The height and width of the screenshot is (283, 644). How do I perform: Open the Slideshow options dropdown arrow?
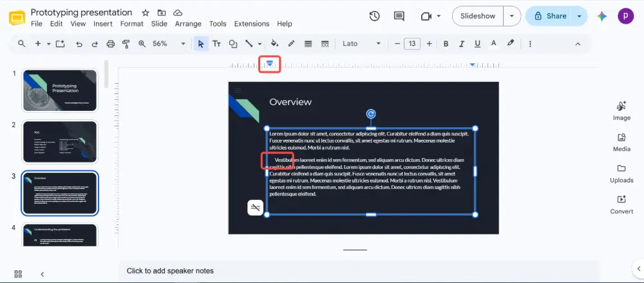[x=512, y=16]
